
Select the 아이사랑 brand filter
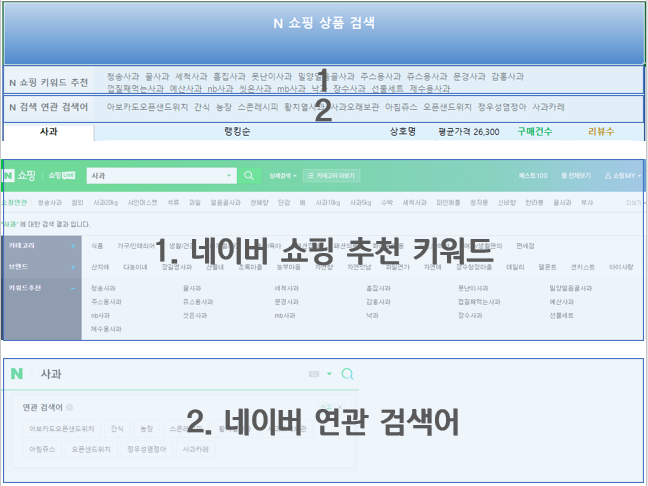(x=621, y=267)
